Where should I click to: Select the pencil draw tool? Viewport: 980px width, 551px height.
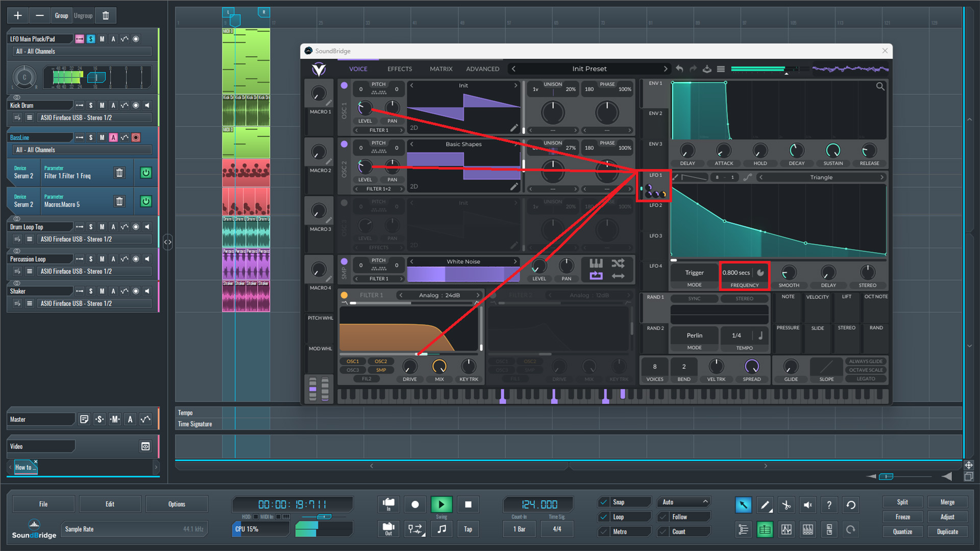click(x=765, y=505)
